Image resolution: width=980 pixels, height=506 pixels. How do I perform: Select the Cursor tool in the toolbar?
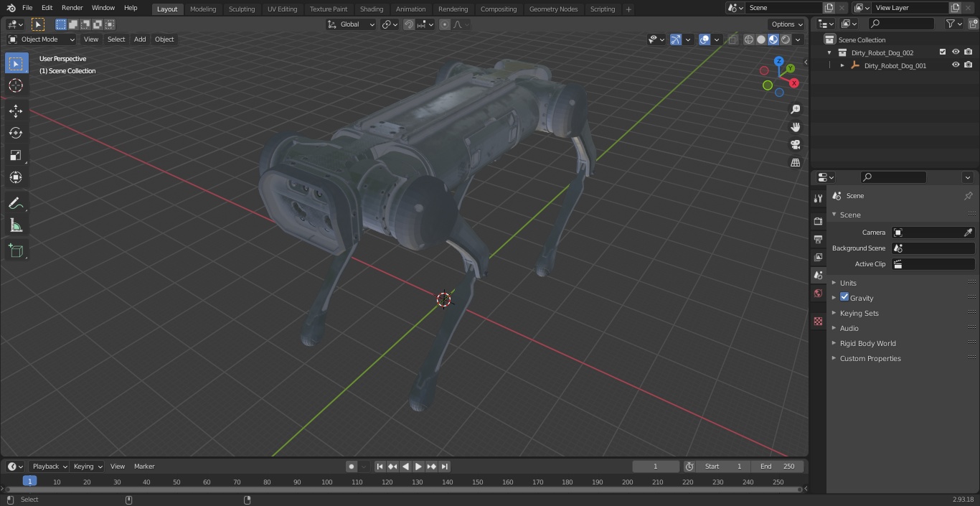[x=16, y=85]
